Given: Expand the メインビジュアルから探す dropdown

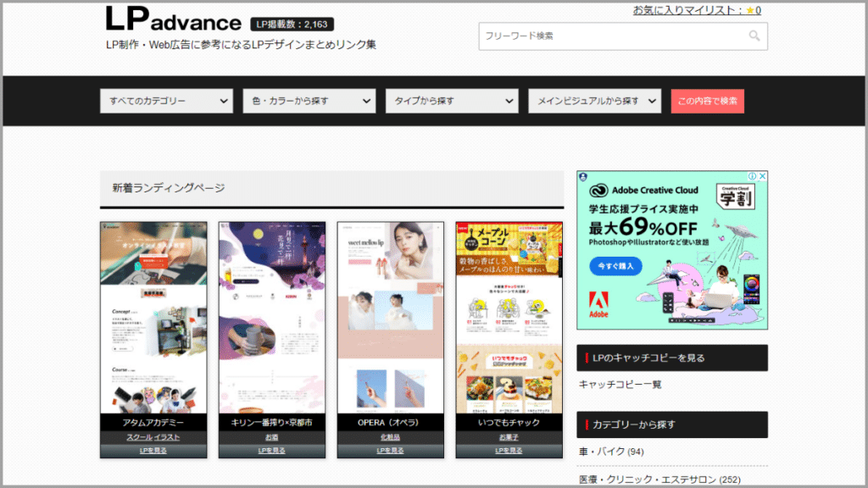Looking at the screenshot, I should [594, 101].
